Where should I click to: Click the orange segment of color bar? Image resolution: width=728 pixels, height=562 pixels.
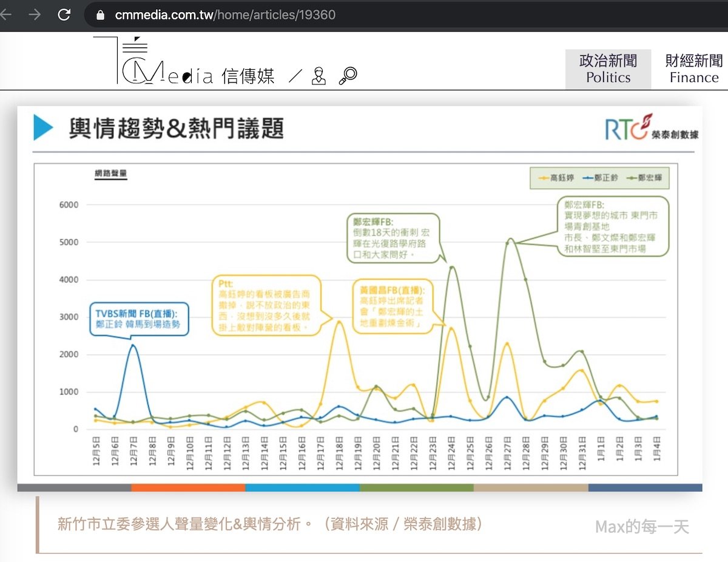coord(188,487)
